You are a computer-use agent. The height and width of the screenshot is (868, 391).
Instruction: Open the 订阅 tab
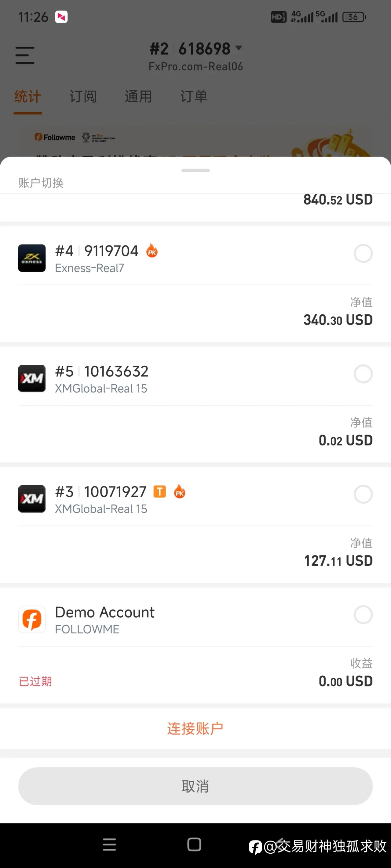83,97
